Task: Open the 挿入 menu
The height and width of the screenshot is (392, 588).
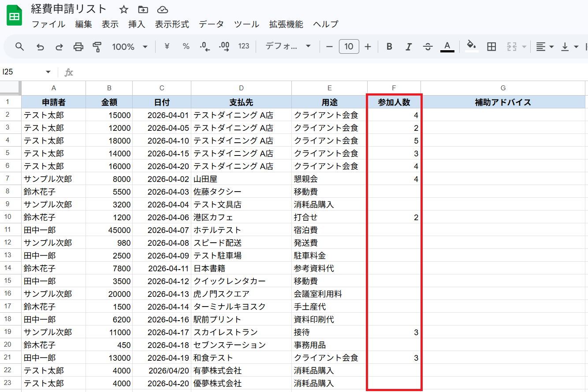Action: point(137,24)
